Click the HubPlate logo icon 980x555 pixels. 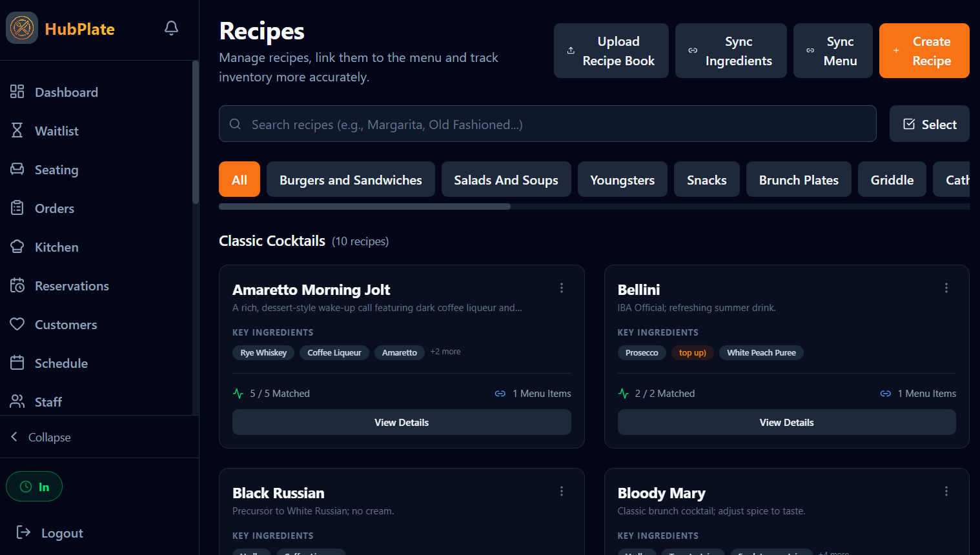(x=22, y=28)
